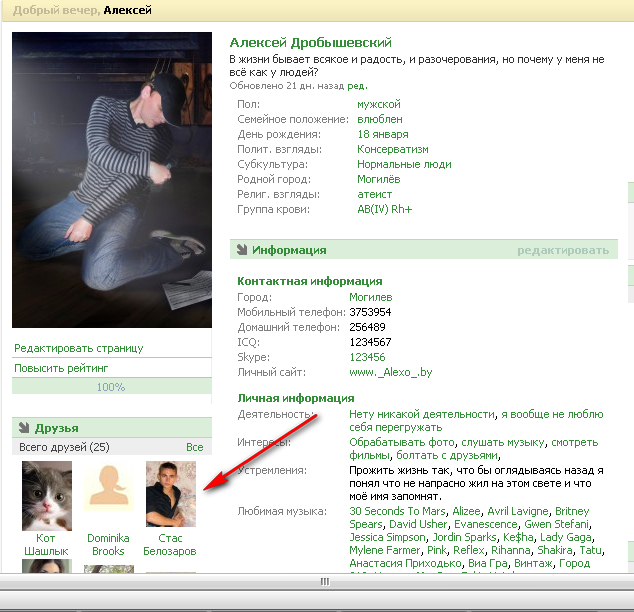Click music link Анастасия Приходько

[405, 563]
